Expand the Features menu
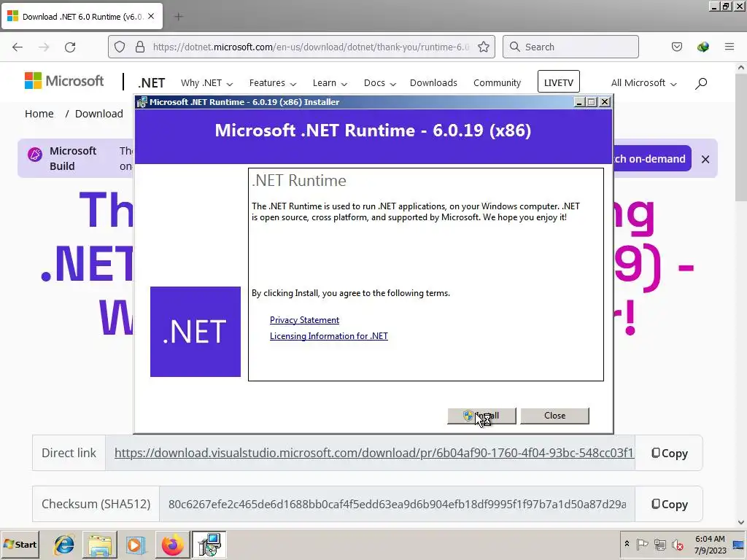 pyautogui.click(x=273, y=83)
